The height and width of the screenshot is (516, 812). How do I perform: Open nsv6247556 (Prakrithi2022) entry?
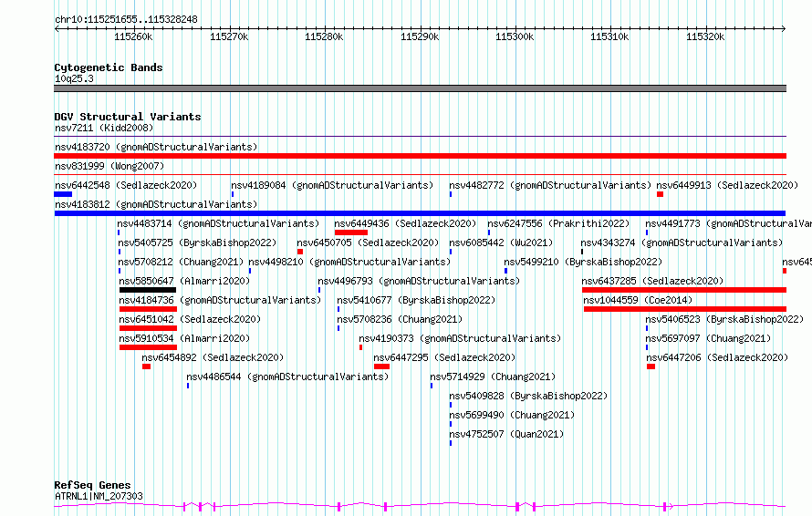point(558,223)
